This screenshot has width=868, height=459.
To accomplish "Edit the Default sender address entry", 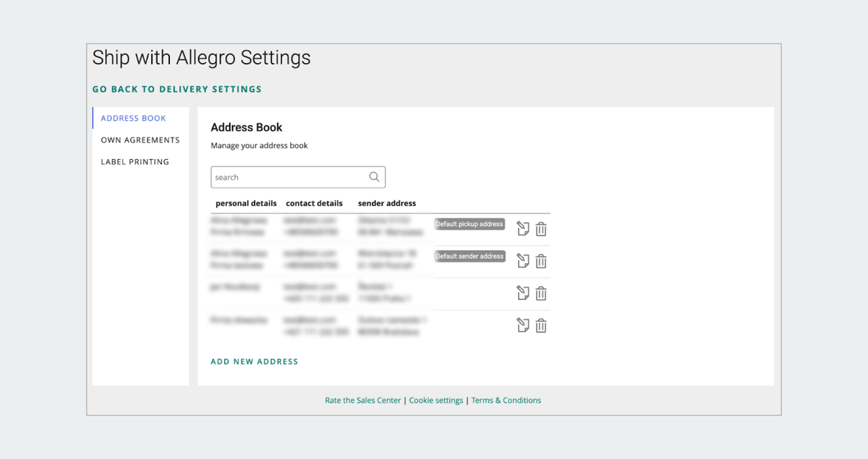I will coord(522,261).
